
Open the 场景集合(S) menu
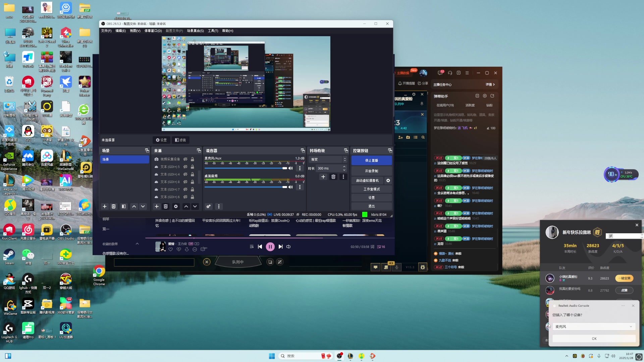(x=195, y=31)
